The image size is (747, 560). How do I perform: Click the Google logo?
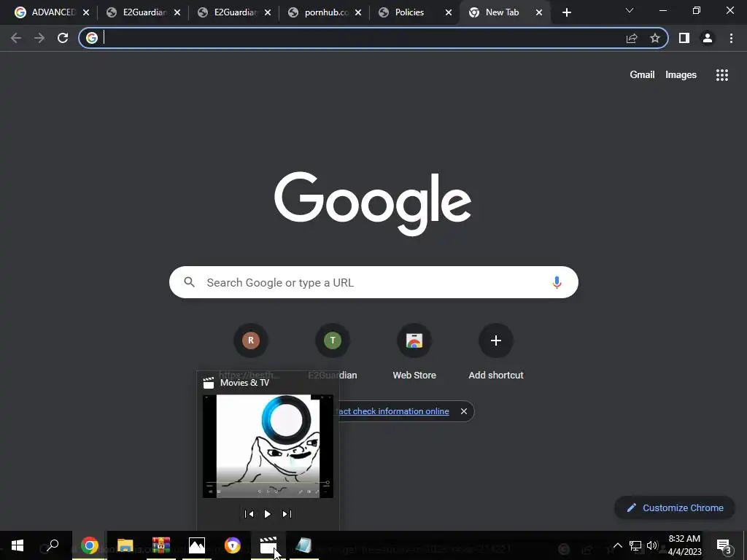pos(373,203)
